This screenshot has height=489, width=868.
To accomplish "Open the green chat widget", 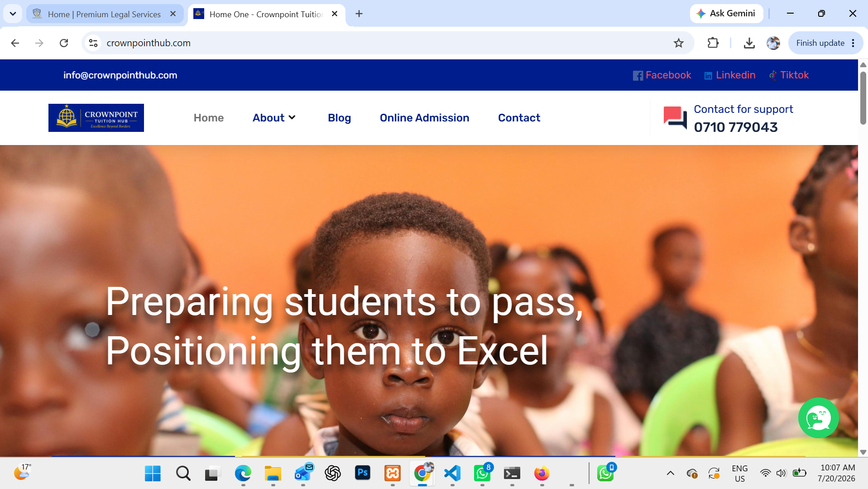I will click(x=818, y=418).
